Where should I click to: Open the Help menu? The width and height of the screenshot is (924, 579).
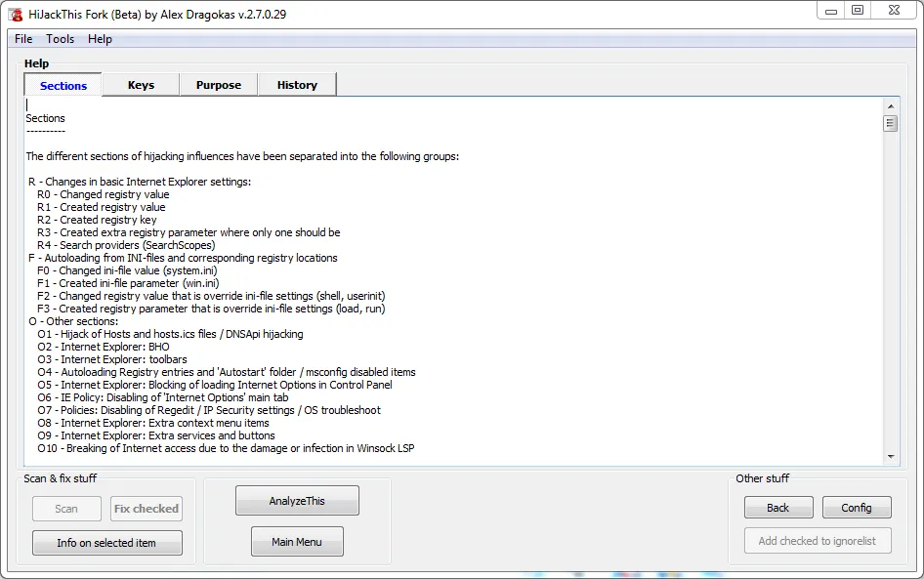pos(100,39)
